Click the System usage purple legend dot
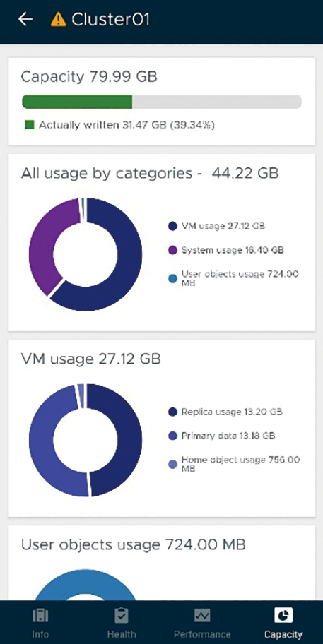 [172, 250]
